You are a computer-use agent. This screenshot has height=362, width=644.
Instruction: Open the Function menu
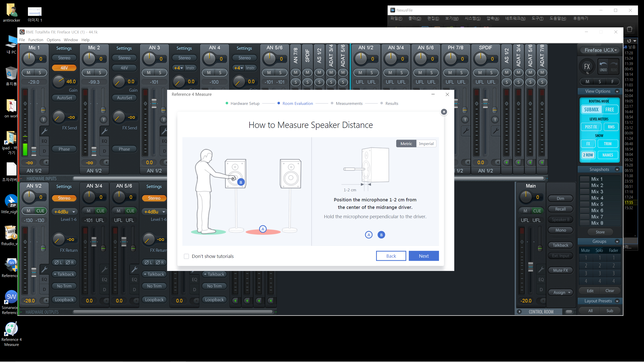(36, 40)
